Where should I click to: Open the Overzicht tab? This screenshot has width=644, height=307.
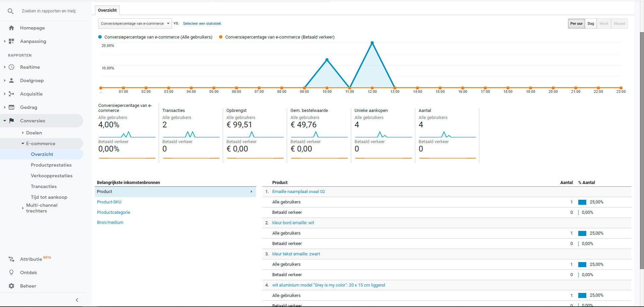point(107,10)
